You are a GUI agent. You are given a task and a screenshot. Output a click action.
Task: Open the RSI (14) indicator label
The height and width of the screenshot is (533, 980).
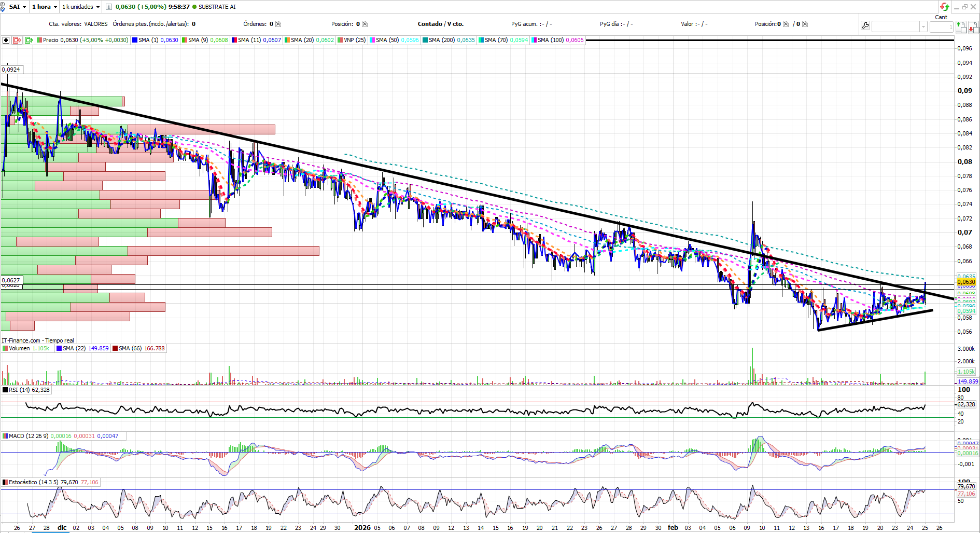pos(26,390)
